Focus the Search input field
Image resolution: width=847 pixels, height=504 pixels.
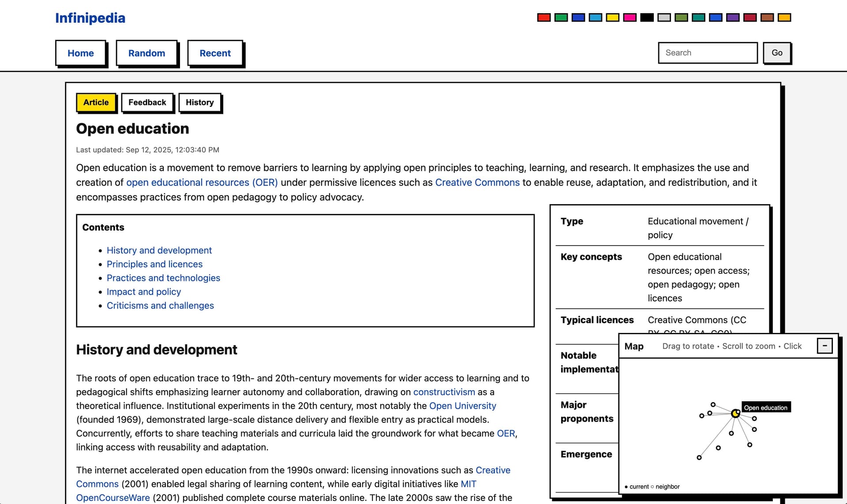coord(707,53)
